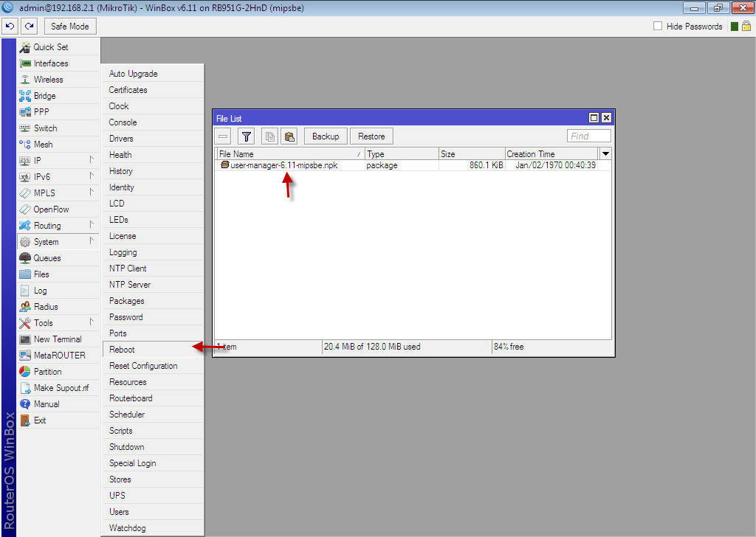Click the padlock icon at top right
Image resolution: width=756 pixels, height=537 pixels.
pyautogui.click(x=746, y=26)
